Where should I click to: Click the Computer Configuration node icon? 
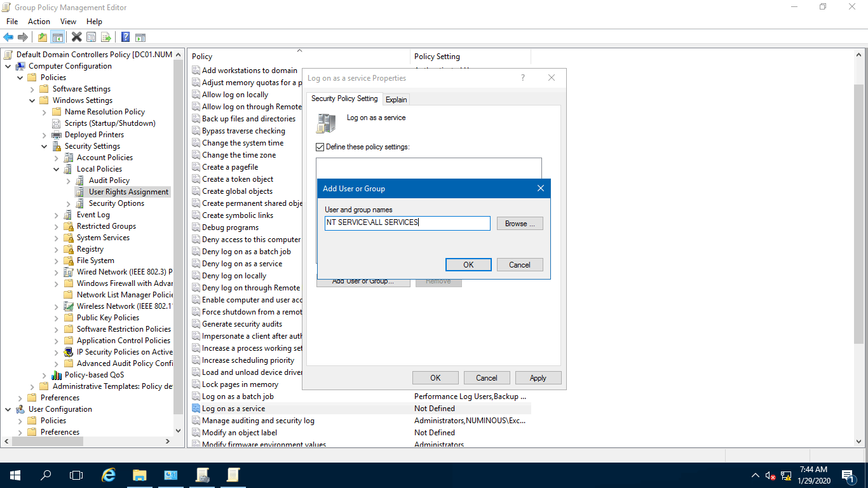[20, 66]
